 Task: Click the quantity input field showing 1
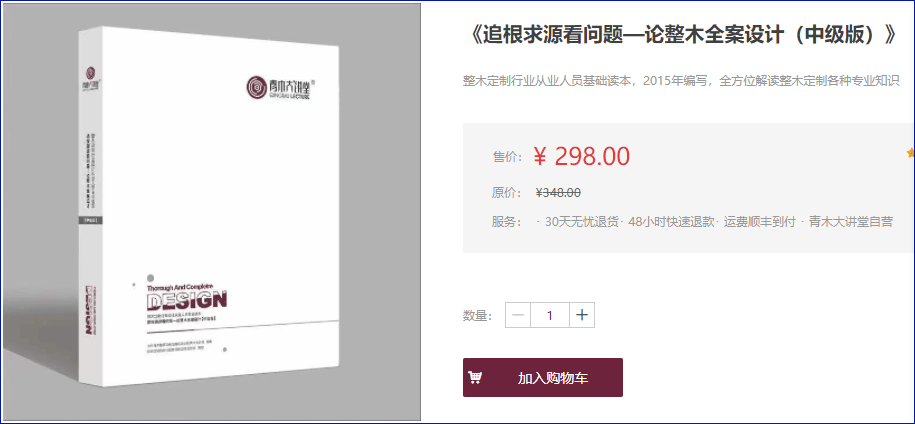pos(550,316)
